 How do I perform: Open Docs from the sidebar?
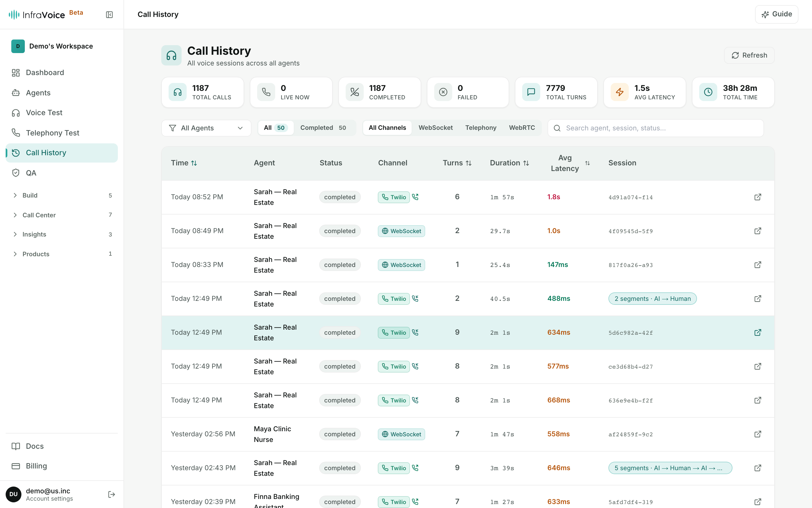coord(62,446)
